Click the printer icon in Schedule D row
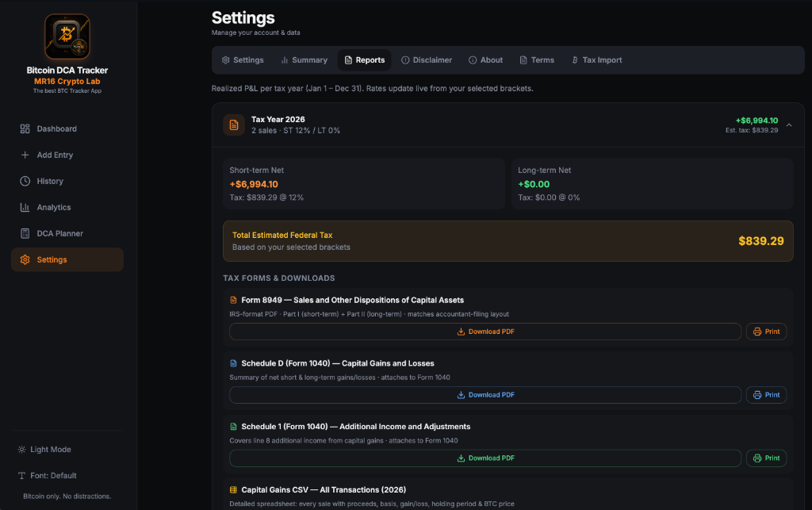Viewport: 812px width, 510px height. click(757, 395)
